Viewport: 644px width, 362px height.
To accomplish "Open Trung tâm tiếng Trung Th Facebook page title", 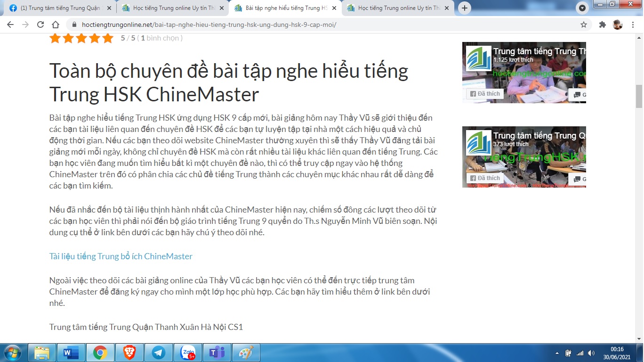I will click(x=539, y=51).
